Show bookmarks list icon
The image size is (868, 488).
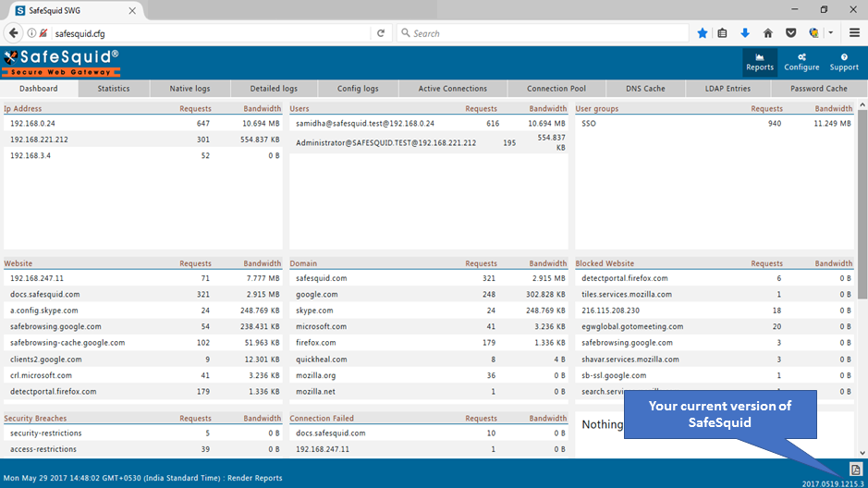click(723, 33)
